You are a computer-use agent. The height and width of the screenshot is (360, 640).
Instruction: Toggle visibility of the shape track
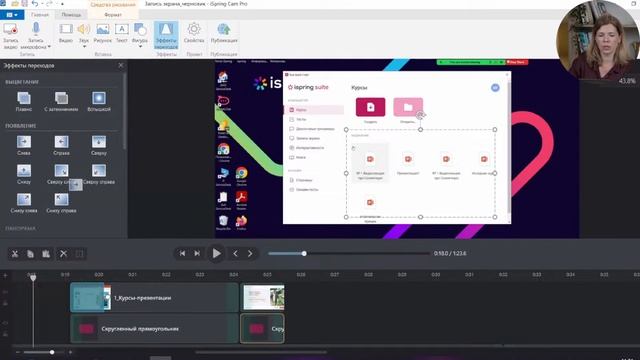pos(5,323)
